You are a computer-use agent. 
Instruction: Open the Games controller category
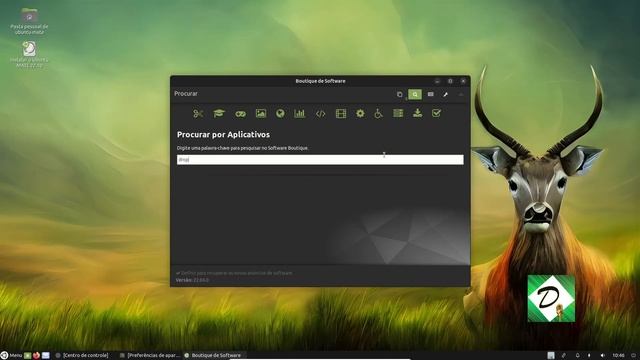click(240, 114)
